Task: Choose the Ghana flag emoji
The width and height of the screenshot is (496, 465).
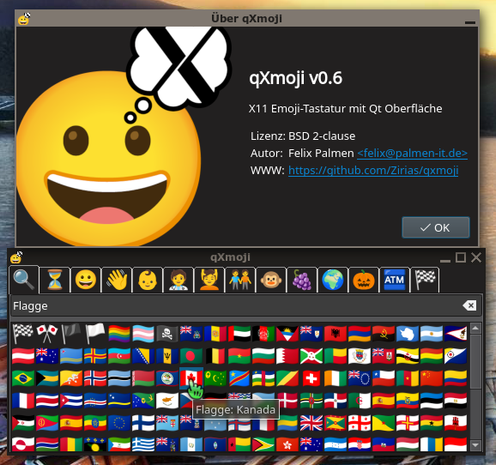Action: 431,423
